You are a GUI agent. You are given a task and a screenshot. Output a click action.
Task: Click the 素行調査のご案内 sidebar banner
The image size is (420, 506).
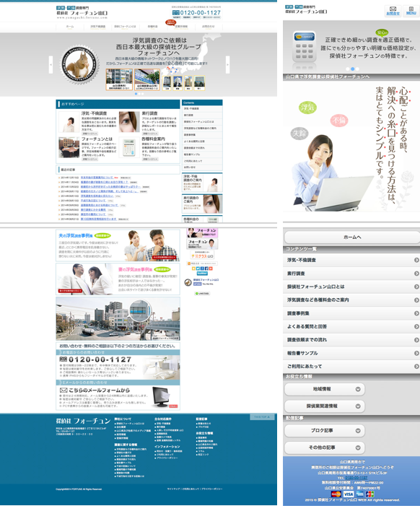pos(202,204)
